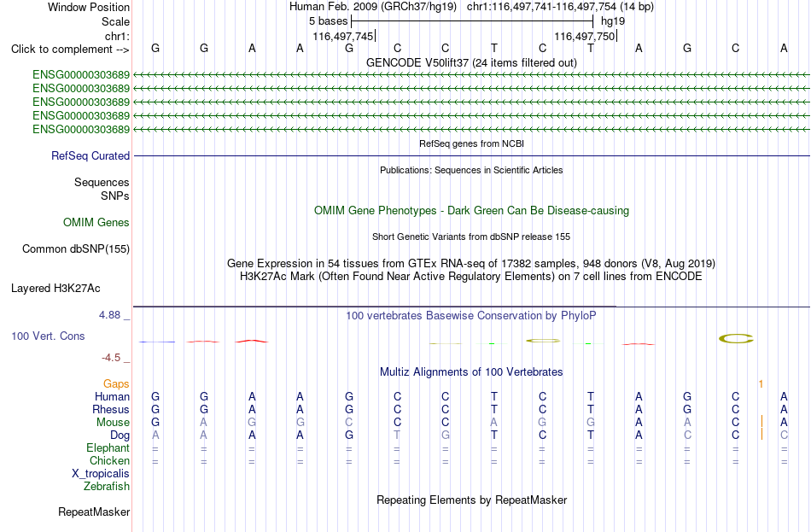Click 'RefSeq genes from NCBI' track title
This screenshot has height=532, width=811.
(x=471, y=143)
